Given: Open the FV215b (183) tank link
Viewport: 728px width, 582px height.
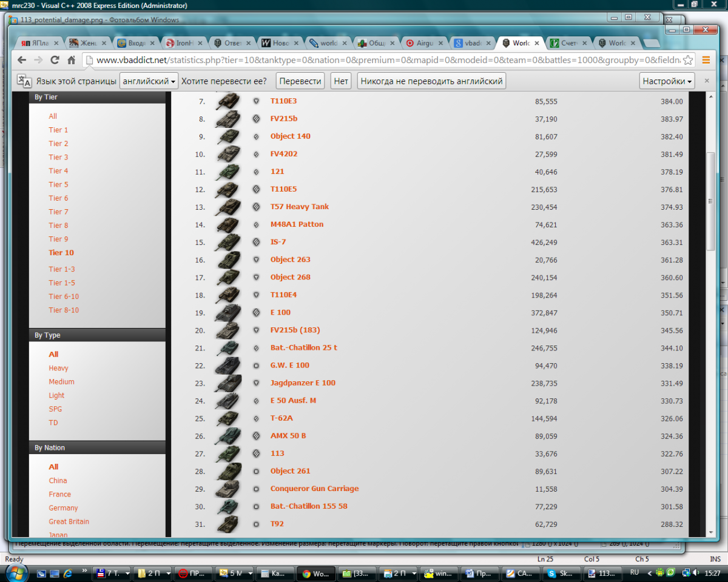Looking at the screenshot, I should click(295, 330).
